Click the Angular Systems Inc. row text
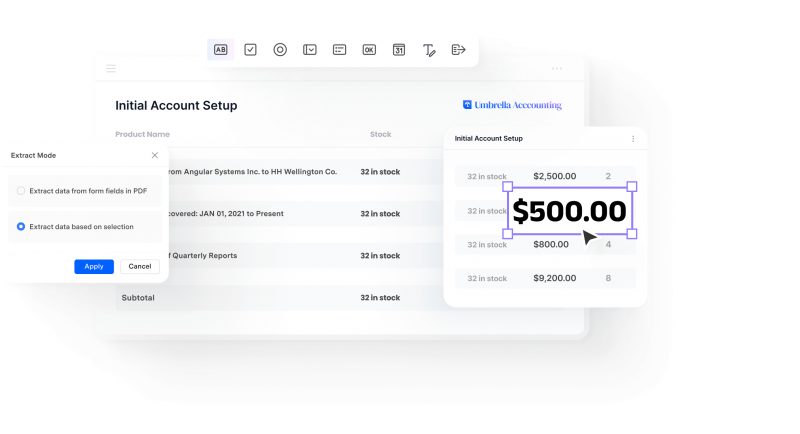The width and height of the screenshot is (800, 434). 253,171
